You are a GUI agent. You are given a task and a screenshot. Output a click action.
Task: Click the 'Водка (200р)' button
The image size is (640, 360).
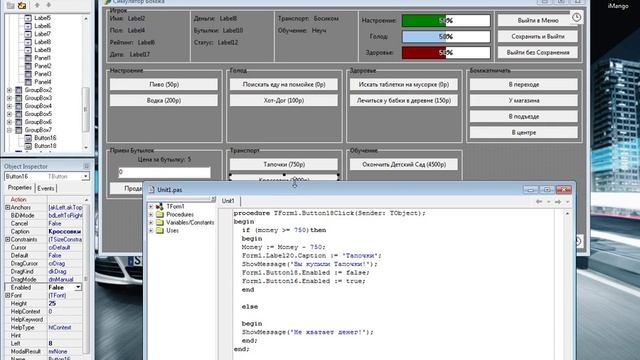tap(164, 100)
